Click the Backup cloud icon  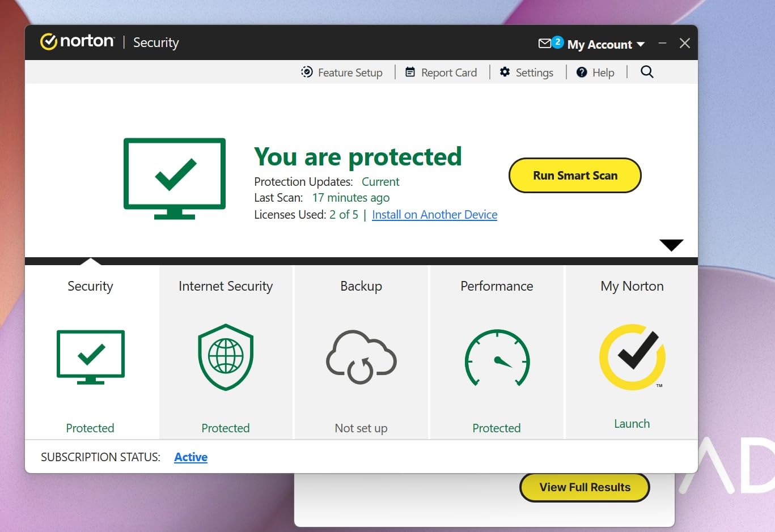pos(361,357)
